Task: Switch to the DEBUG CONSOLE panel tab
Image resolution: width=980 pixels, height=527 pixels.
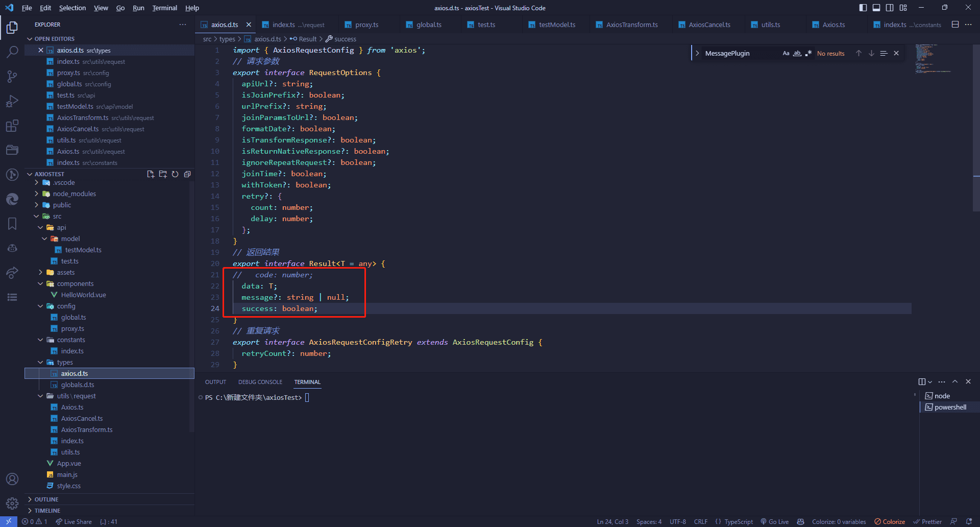Action: [x=260, y=382]
